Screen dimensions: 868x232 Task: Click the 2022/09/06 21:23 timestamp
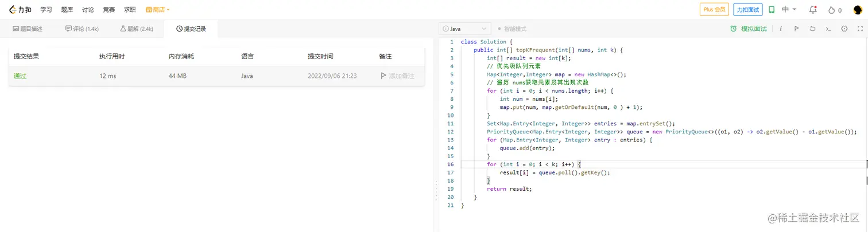(332, 76)
